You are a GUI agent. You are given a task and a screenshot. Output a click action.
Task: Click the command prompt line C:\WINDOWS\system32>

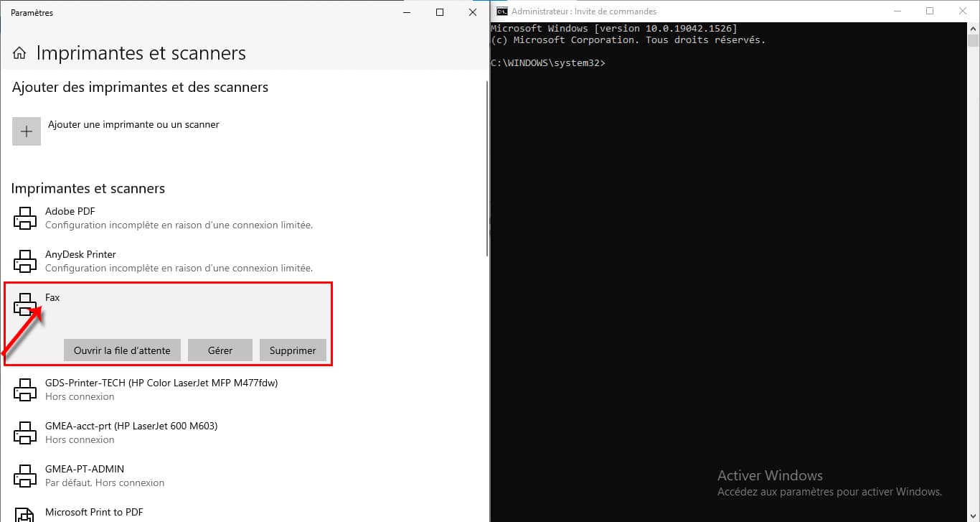pyautogui.click(x=548, y=63)
